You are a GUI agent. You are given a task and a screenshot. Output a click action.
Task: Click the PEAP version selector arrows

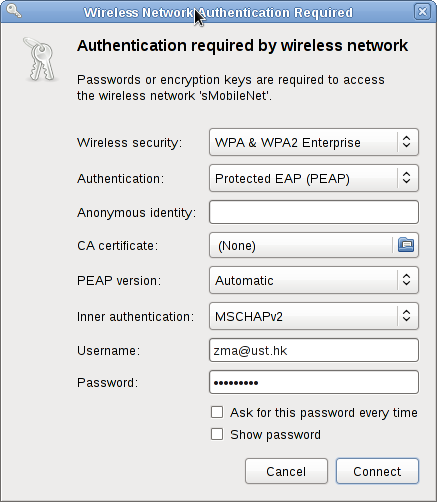[406, 280]
